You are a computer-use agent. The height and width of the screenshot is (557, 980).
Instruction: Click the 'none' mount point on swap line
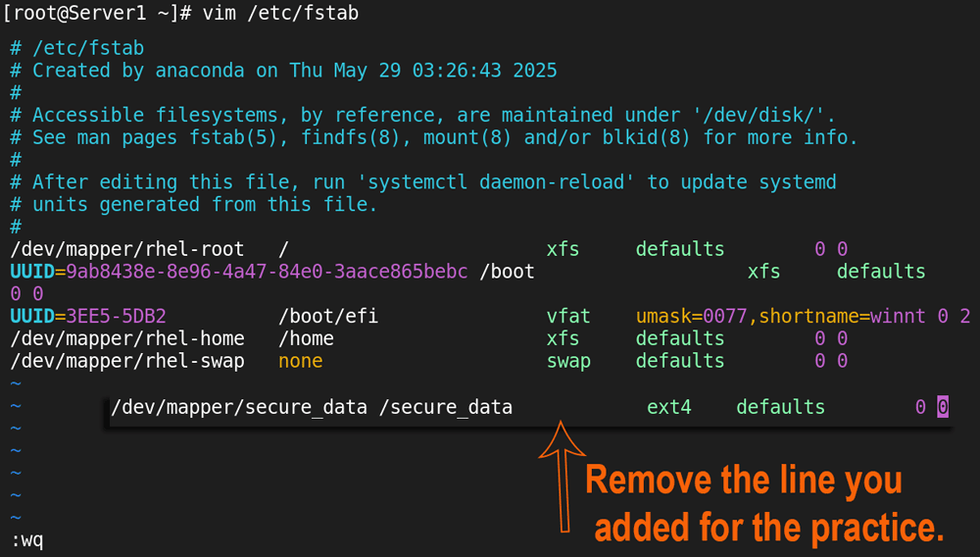point(301,361)
